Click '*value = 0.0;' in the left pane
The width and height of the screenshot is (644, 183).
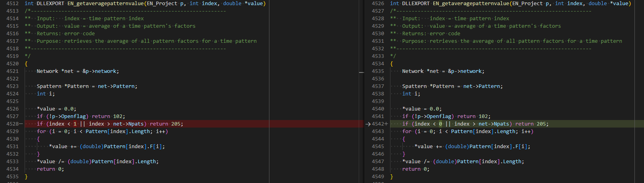(56, 109)
